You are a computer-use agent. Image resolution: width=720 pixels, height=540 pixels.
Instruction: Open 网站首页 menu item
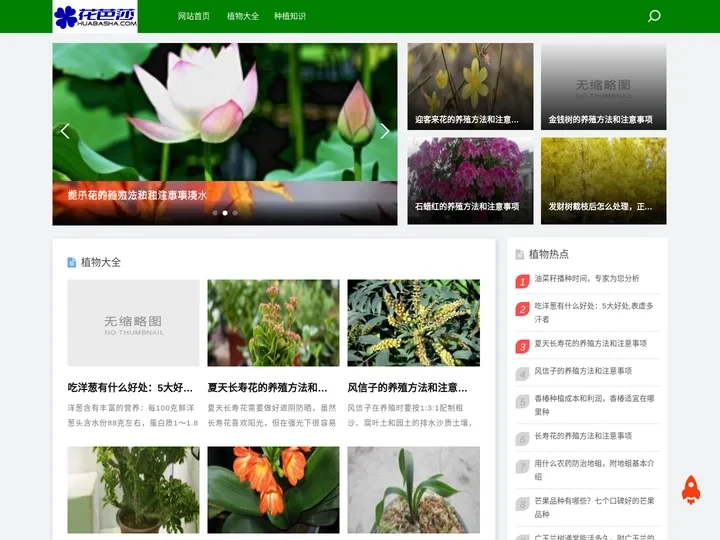pos(194,16)
